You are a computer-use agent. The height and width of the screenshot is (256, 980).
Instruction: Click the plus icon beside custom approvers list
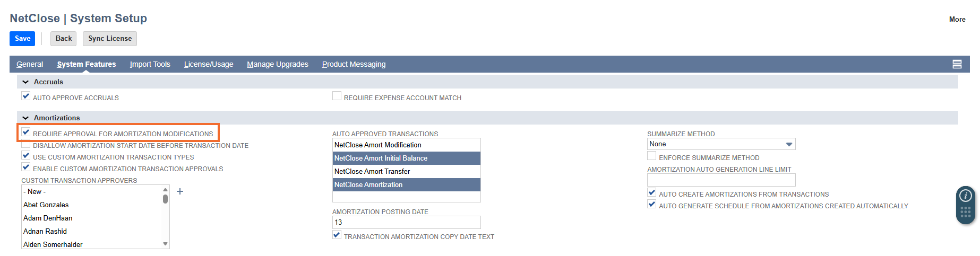pyautogui.click(x=180, y=191)
